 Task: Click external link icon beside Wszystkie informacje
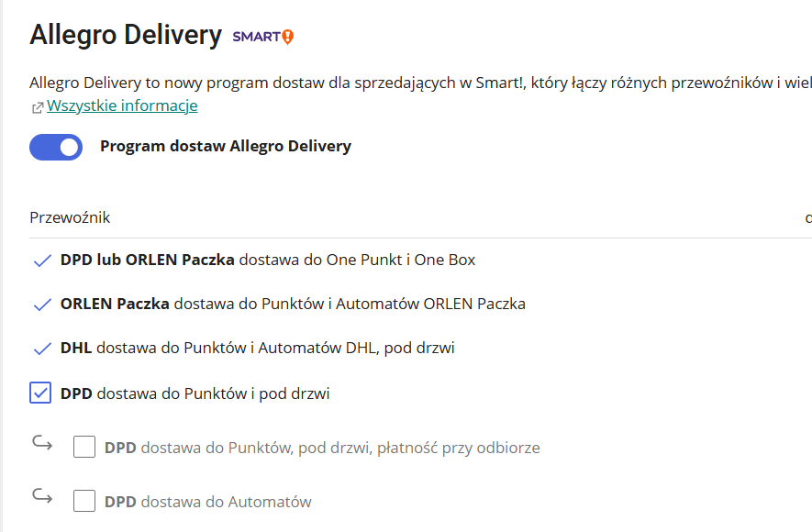point(37,107)
